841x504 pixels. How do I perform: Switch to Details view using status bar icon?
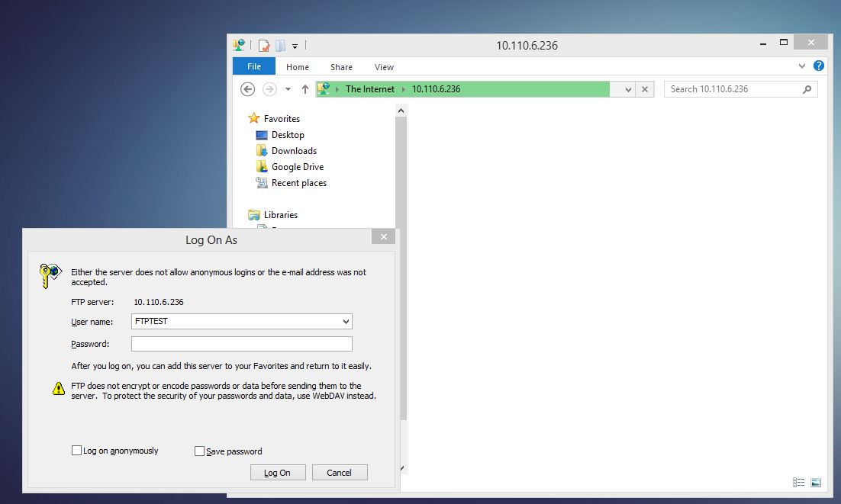798,482
